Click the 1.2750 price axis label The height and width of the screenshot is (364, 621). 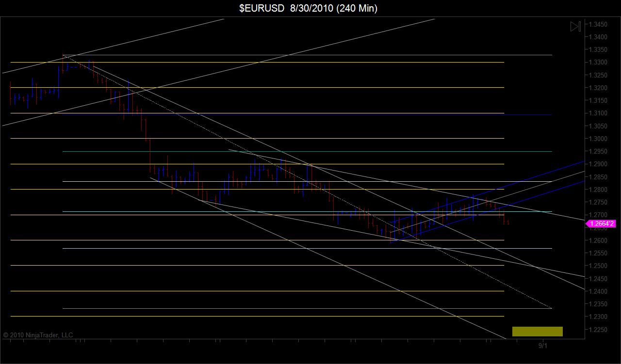click(x=598, y=202)
